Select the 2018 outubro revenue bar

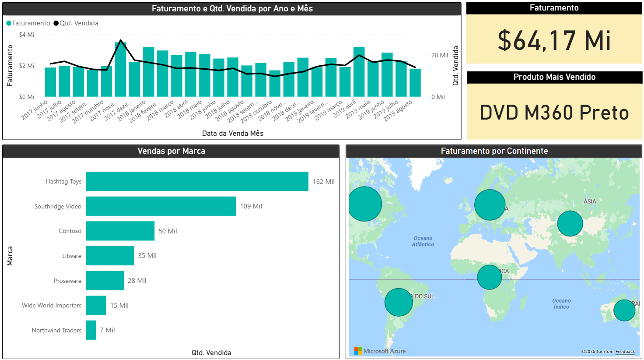coord(275,84)
